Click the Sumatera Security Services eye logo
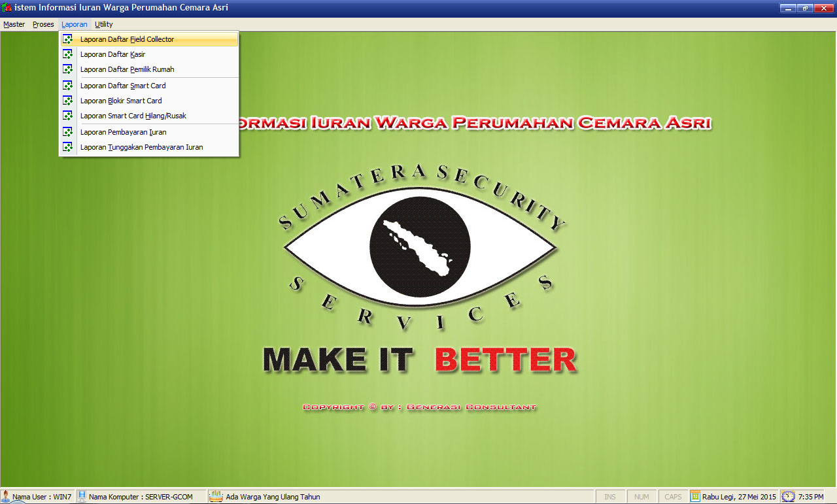Image resolution: width=837 pixels, height=504 pixels. 420,248
